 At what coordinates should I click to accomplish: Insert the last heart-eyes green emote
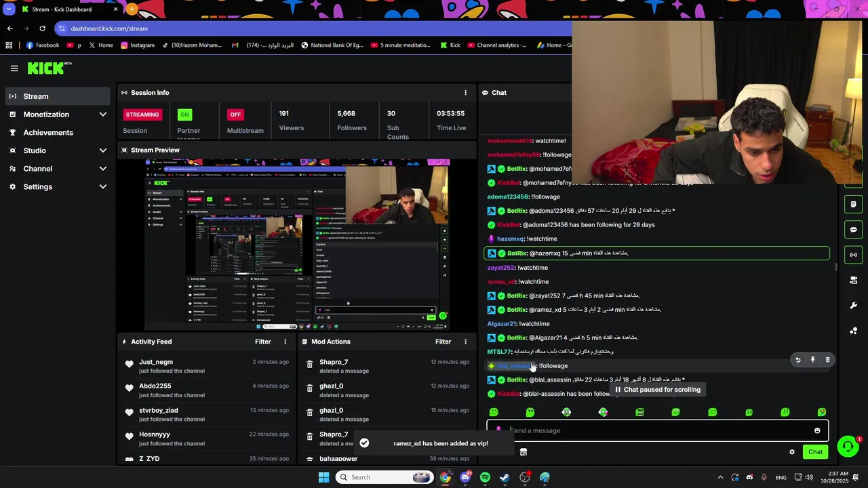click(822, 412)
